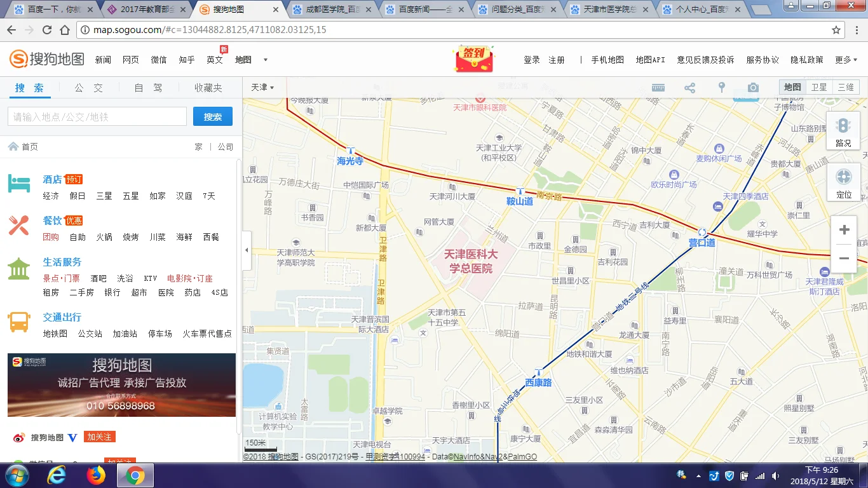This screenshot has height=488, width=868.
Task: Switch map to 三维 3D view
Action: pos(846,87)
